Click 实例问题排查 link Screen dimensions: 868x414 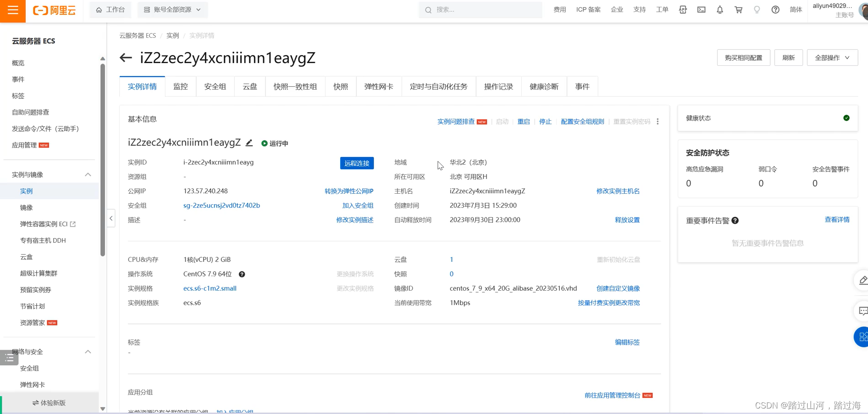coord(456,122)
